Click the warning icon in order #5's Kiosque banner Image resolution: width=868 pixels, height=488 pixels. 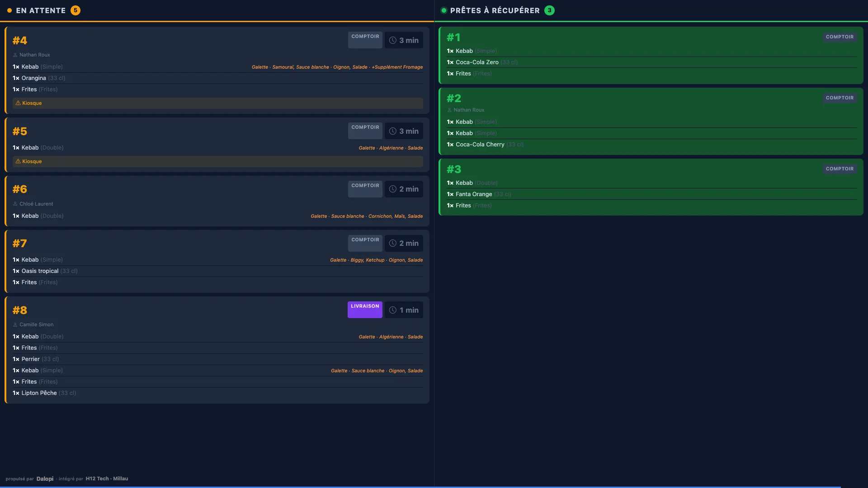18,161
